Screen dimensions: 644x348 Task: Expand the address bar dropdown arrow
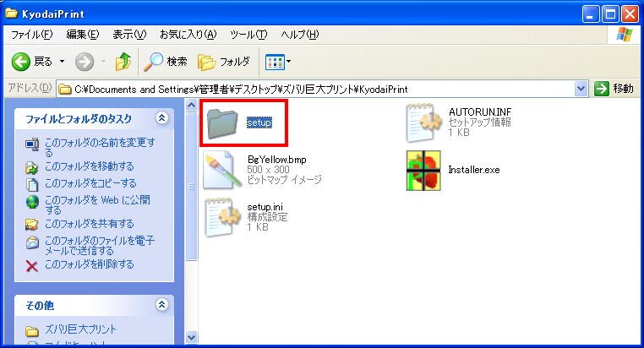(581, 89)
